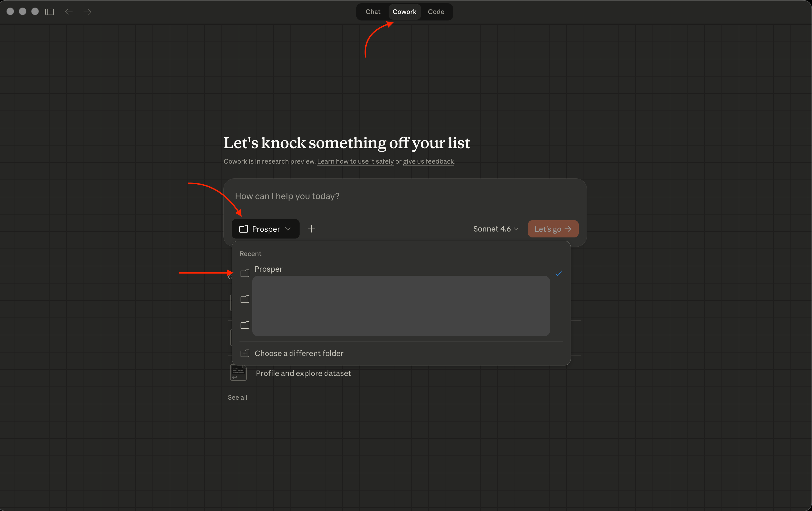
Task: Open Learn how to use it safely link
Action: pyautogui.click(x=355, y=161)
